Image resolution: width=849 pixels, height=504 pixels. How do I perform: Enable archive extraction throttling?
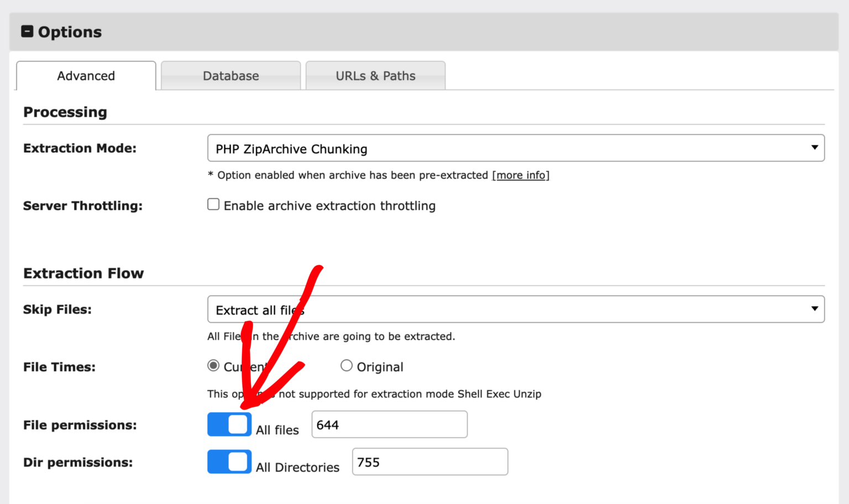tap(213, 204)
